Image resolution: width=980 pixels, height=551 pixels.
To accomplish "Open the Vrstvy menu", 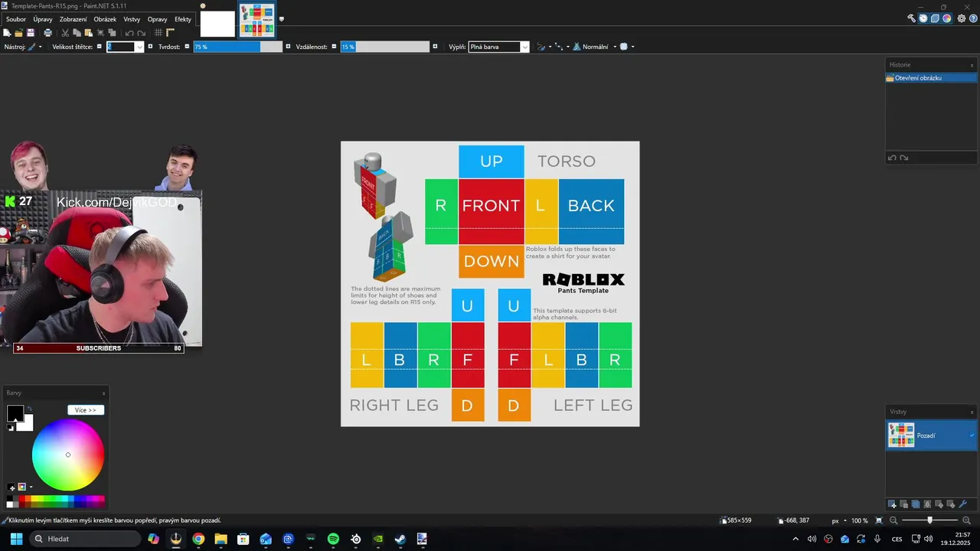I will 132,19.
